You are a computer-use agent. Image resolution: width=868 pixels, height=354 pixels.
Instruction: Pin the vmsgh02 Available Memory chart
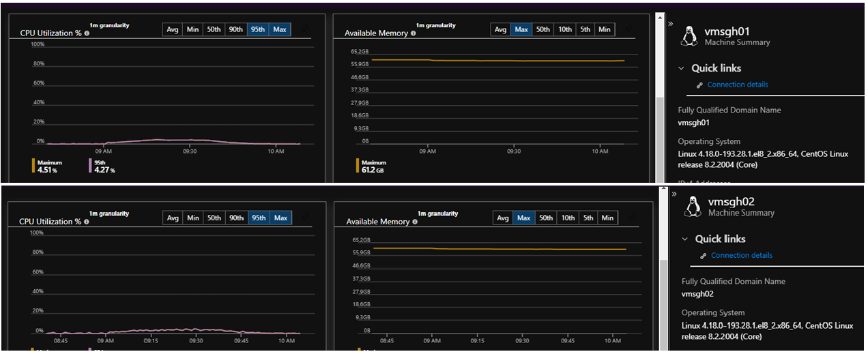coord(630,218)
